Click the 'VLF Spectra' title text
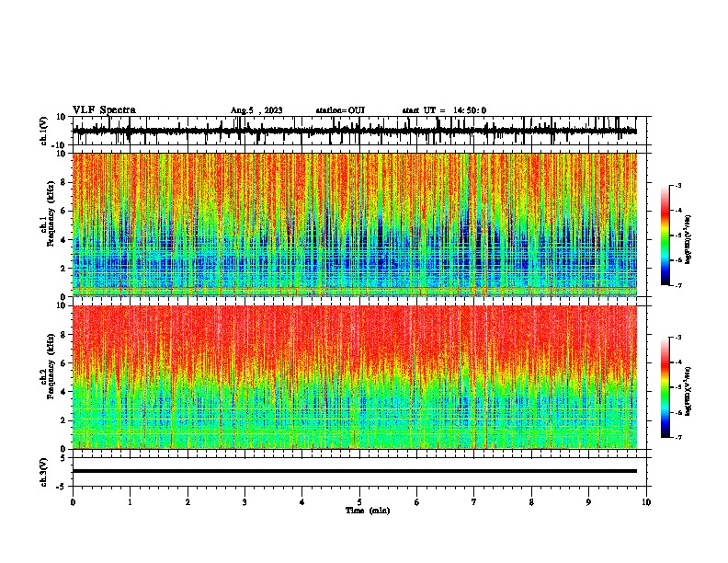This screenshot has width=728, height=563. (104, 110)
